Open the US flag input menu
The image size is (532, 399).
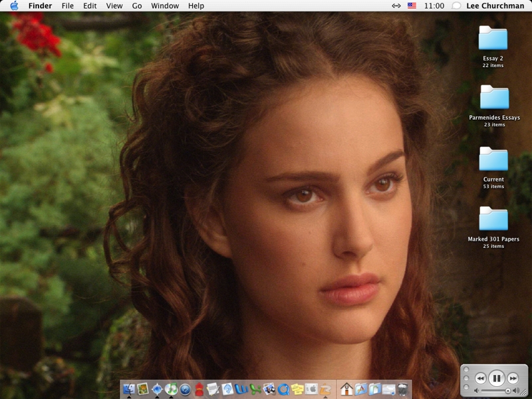tap(412, 5)
